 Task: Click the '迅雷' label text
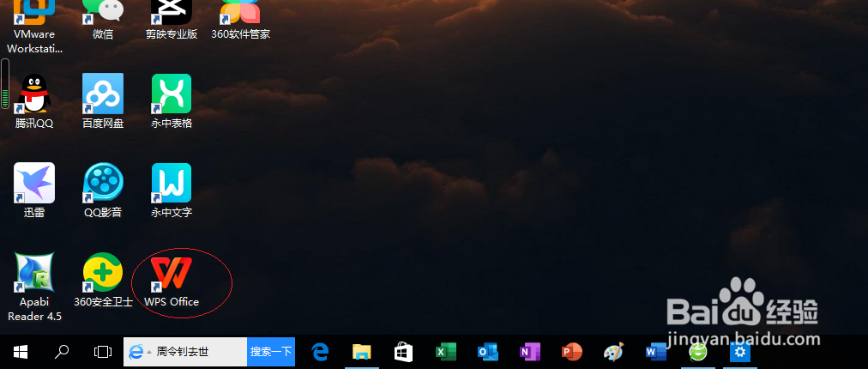click(34, 212)
